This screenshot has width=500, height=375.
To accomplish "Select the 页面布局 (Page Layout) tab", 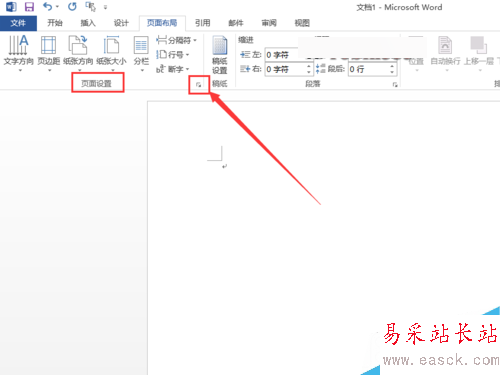I will pos(162,23).
